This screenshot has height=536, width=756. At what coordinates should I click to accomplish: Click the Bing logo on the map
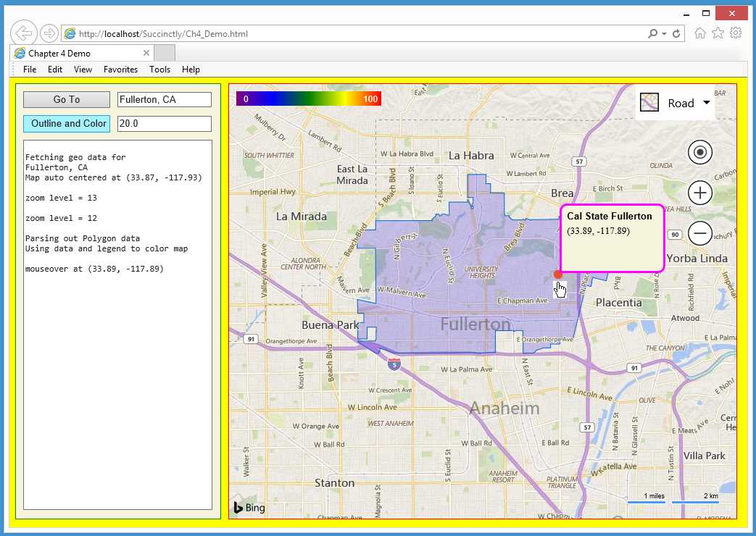coord(249,508)
